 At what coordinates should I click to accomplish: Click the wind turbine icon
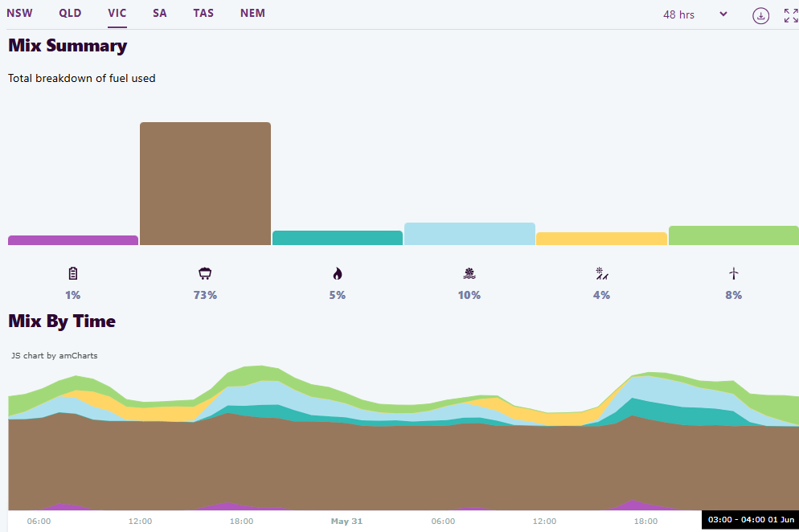[x=733, y=273]
